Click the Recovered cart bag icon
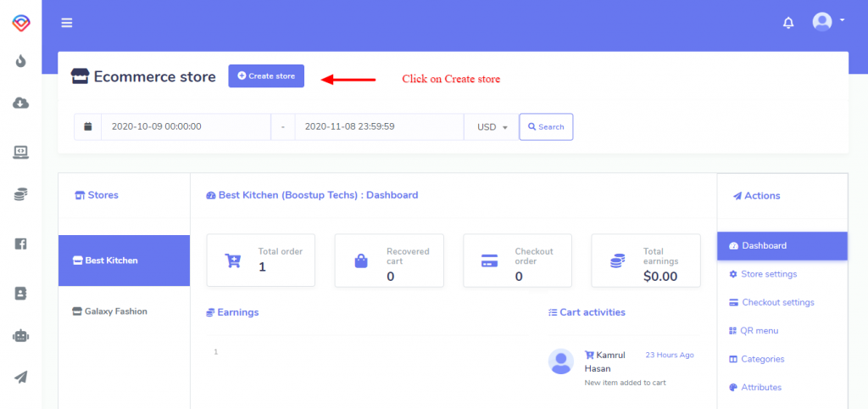This screenshot has width=868, height=409. pos(361,261)
